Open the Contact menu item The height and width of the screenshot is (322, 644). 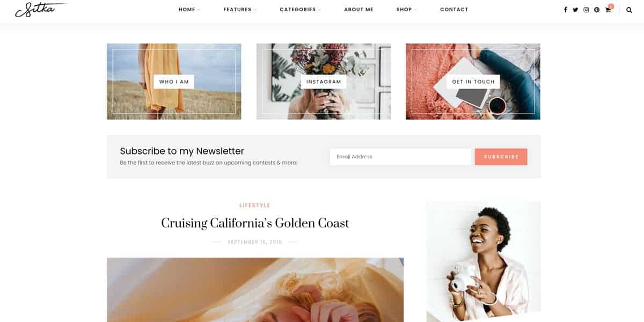click(x=454, y=10)
